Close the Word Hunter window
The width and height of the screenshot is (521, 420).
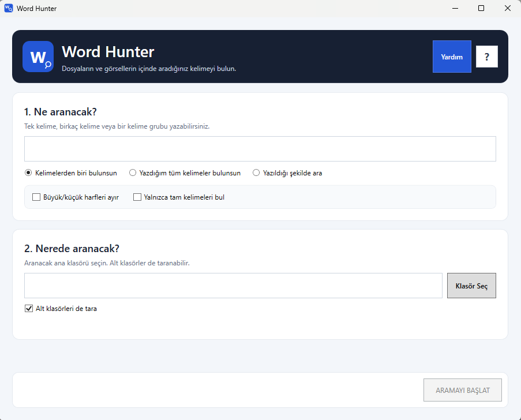[x=507, y=8]
